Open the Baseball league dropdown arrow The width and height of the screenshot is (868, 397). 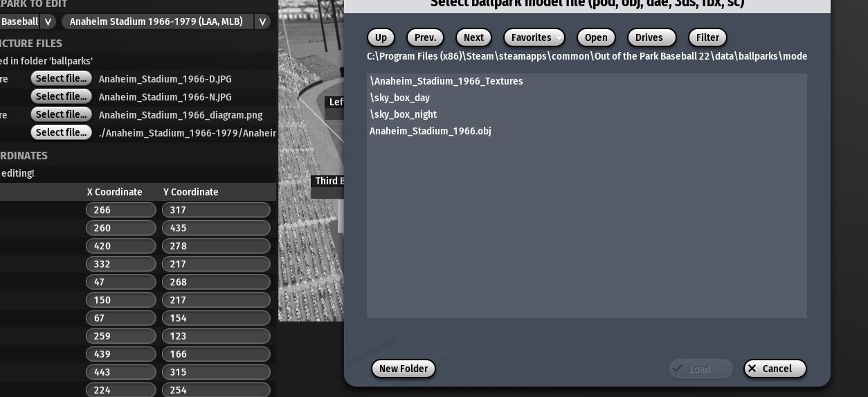tap(48, 21)
